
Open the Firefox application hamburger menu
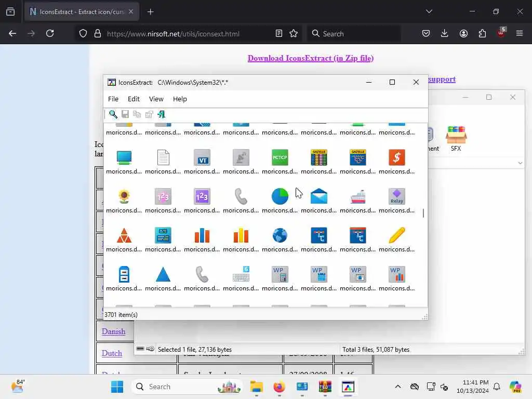520,33
